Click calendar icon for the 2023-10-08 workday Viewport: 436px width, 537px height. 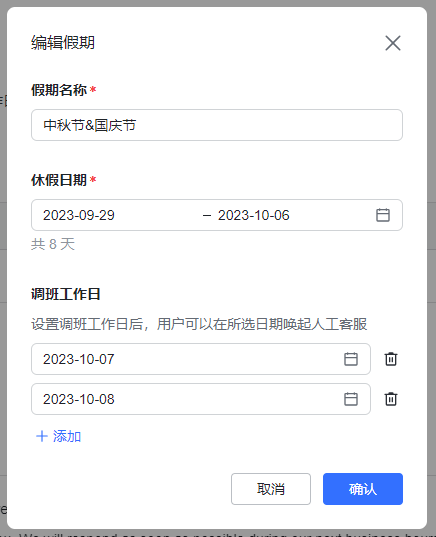[351, 399]
